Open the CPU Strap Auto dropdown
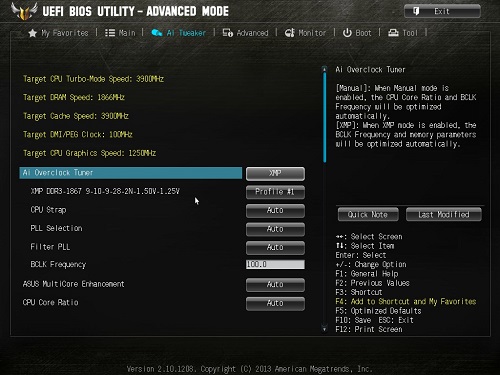Image resolution: width=500 pixels, height=375 pixels. coord(275,211)
